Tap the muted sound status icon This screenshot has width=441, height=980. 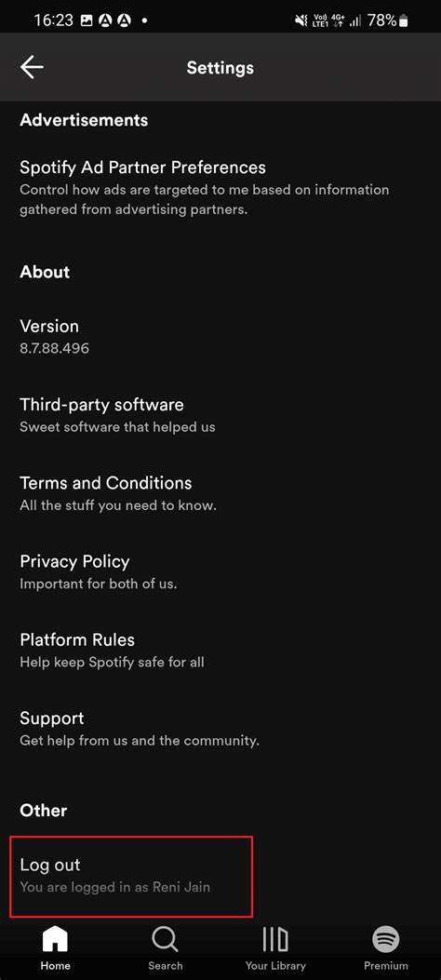click(x=301, y=21)
